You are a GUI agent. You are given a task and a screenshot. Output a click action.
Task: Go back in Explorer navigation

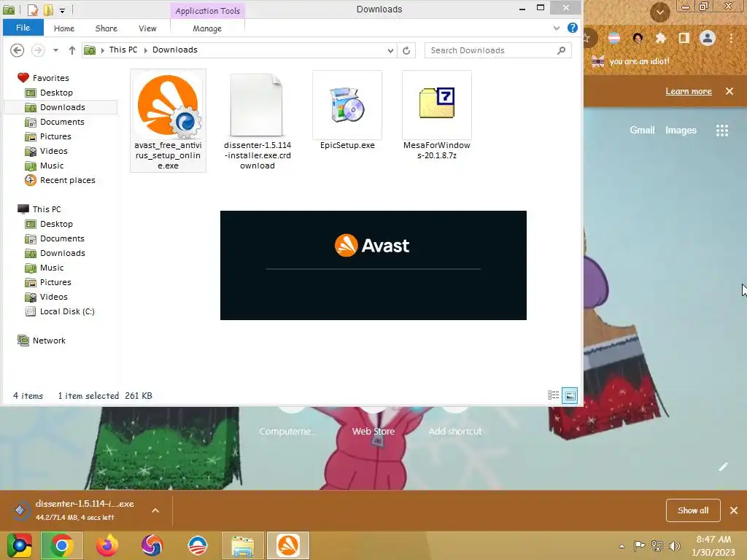click(18, 50)
